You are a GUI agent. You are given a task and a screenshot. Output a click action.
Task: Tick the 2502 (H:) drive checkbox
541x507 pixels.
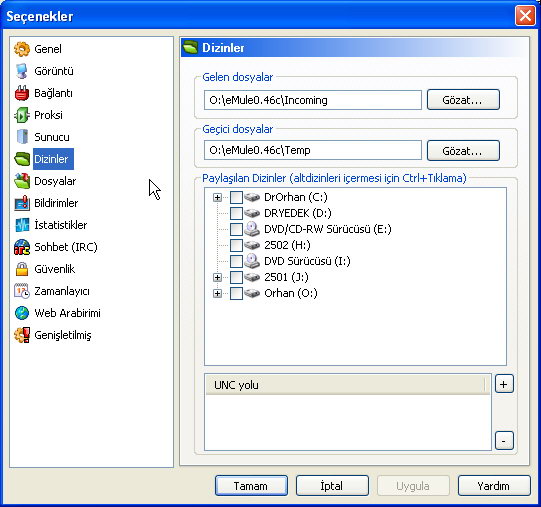[236, 245]
